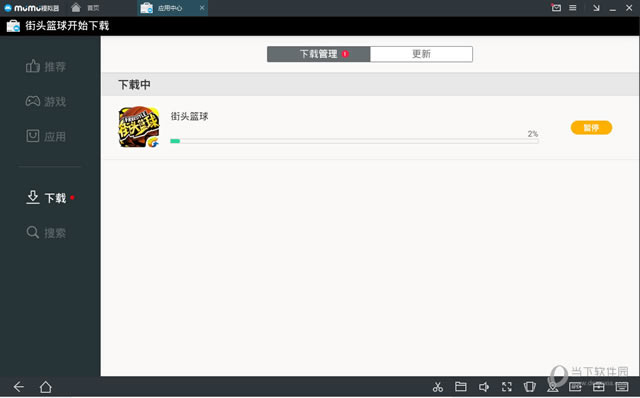Click the 街头篮球 download progress bar
This screenshot has height=398, width=640.
point(354,141)
